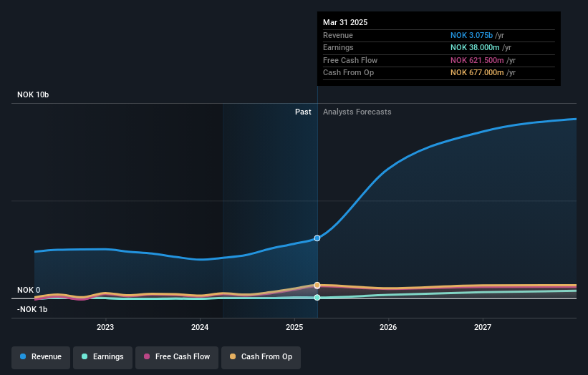Click the teal Earnings data point marker

click(x=317, y=298)
